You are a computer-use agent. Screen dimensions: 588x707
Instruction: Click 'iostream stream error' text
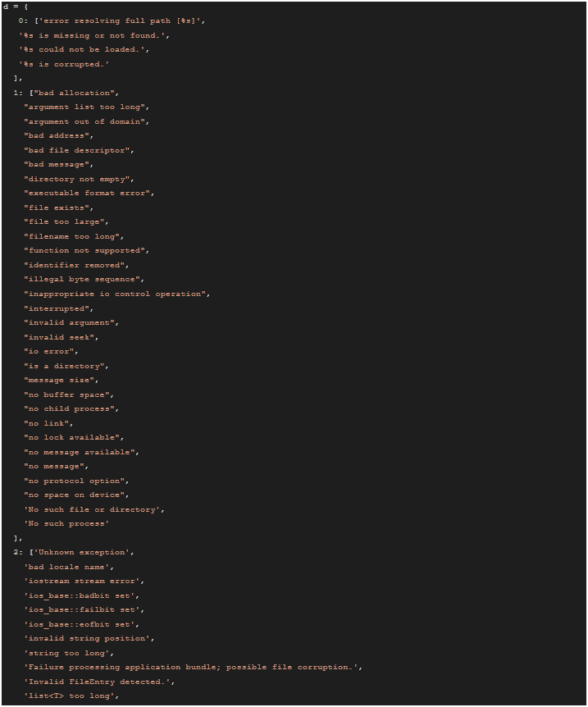click(x=83, y=581)
